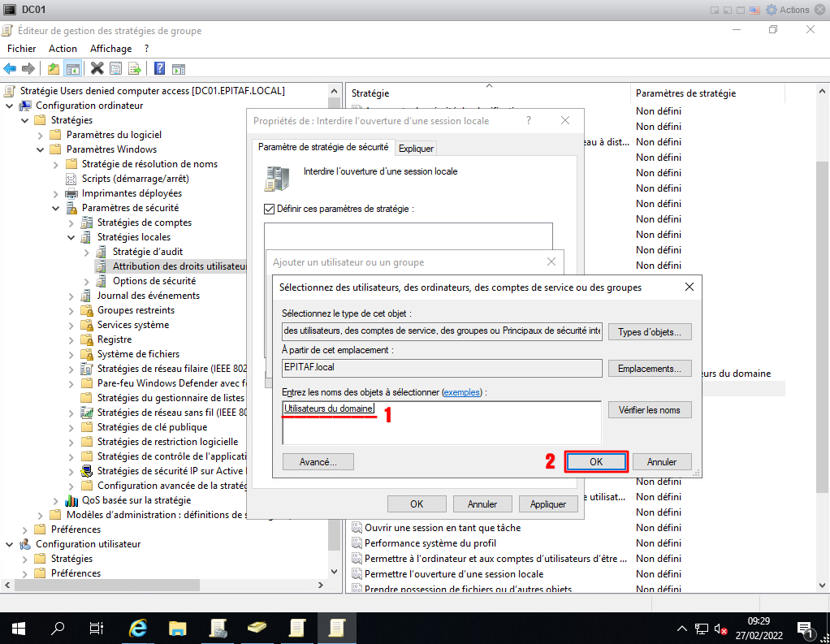Open Properties via the toolbar icon
This screenshot has width=830, height=644.
click(x=116, y=68)
